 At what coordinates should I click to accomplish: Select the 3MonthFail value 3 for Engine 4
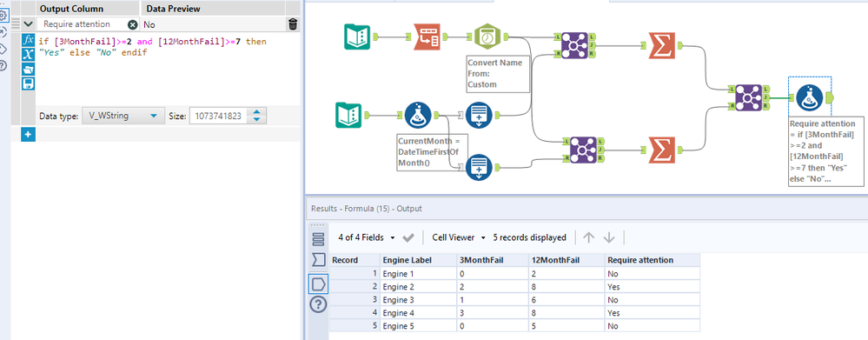(x=493, y=312)
